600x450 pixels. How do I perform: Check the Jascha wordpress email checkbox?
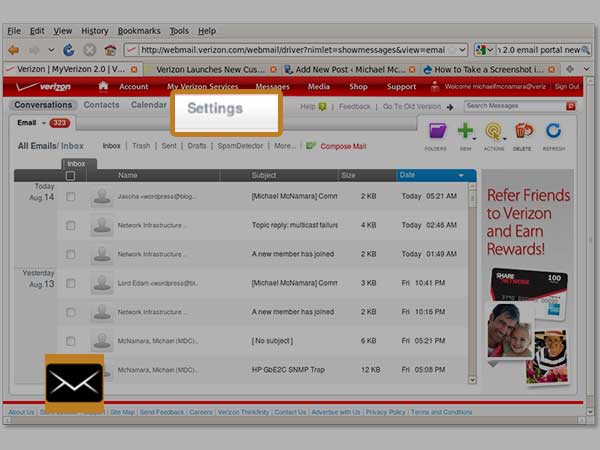point(70,196)
